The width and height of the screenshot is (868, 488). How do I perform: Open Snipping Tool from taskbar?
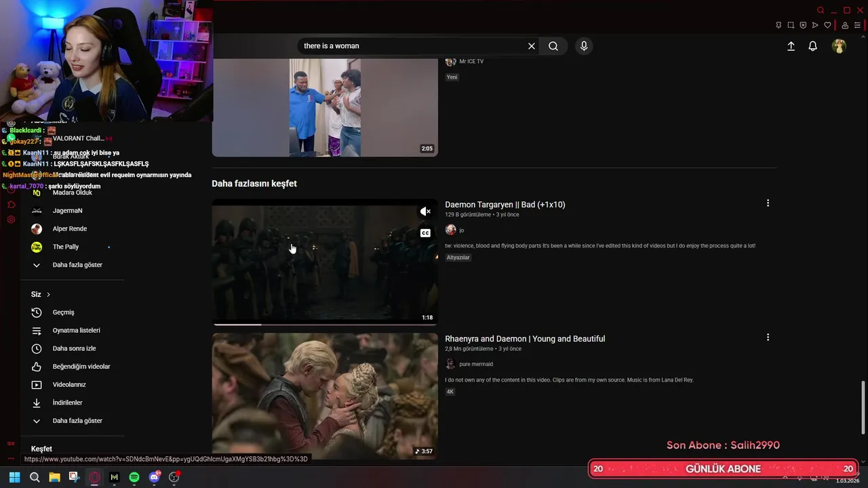pos(74,477)
